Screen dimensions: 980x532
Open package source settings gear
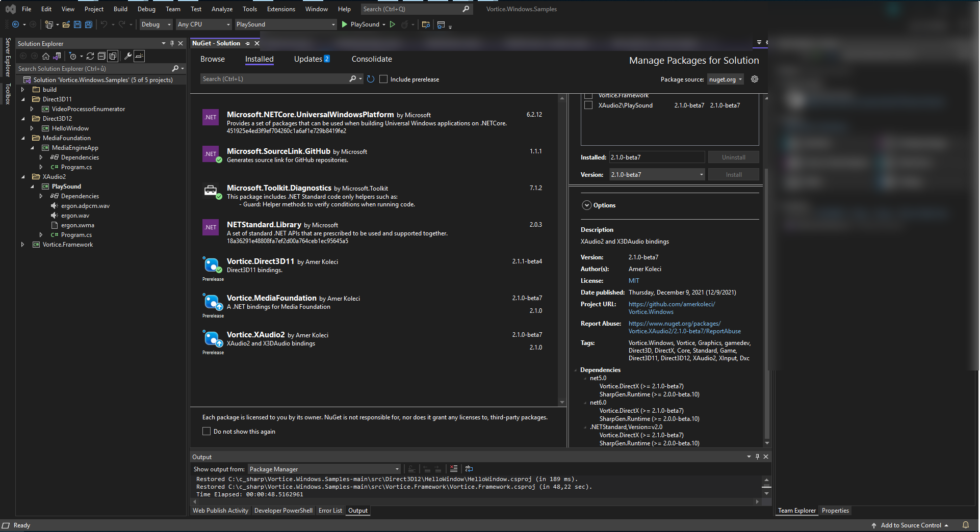(x=754, y=79)
